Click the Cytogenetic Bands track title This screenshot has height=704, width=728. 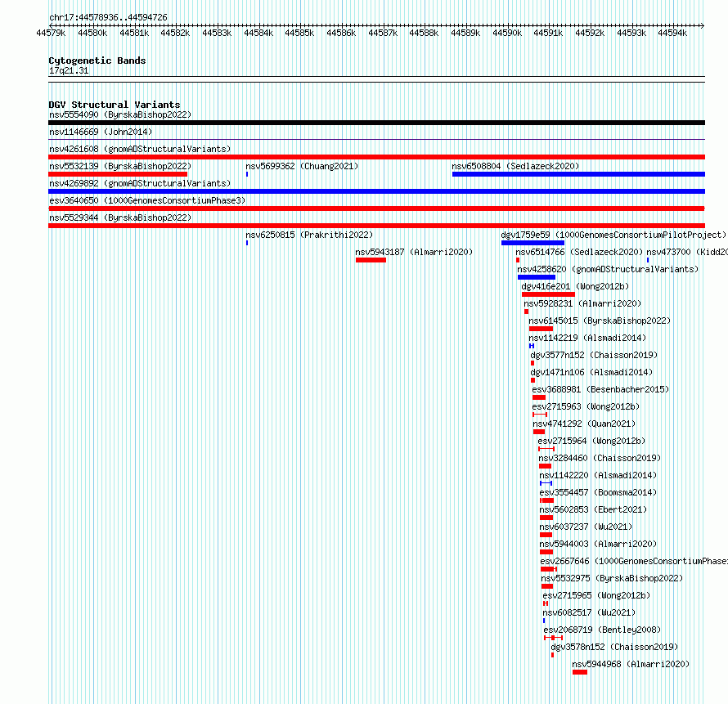97,61
